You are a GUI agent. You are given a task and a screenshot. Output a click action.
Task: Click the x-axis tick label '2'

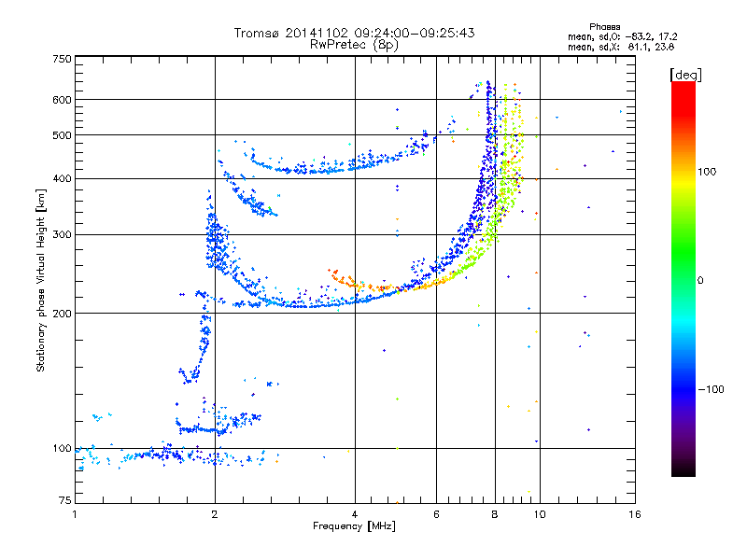(215, 514)
